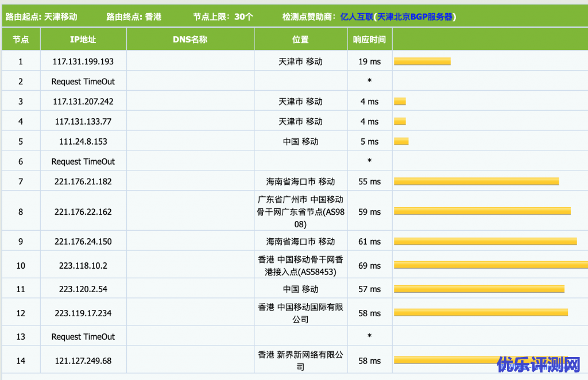Click the 19 ms response bar for node 1
Screen dimensions: 588x380
[422, 61]
